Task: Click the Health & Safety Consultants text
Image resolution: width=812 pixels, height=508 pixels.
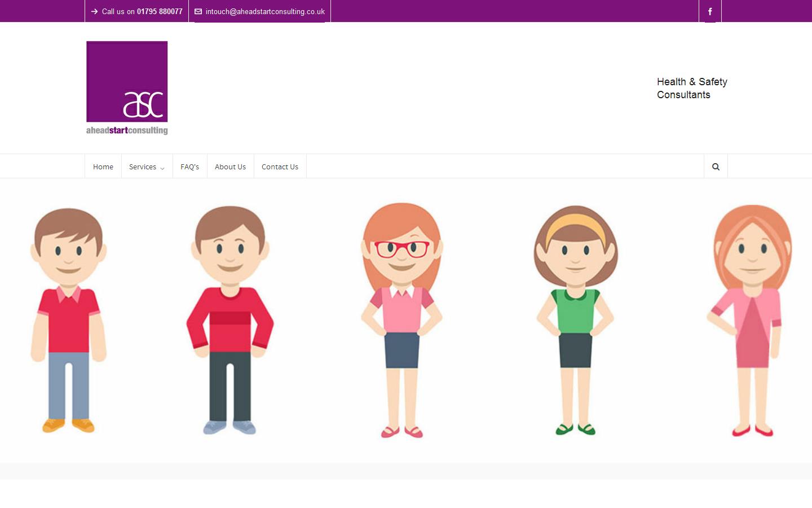Action: [x=691, y=88]
